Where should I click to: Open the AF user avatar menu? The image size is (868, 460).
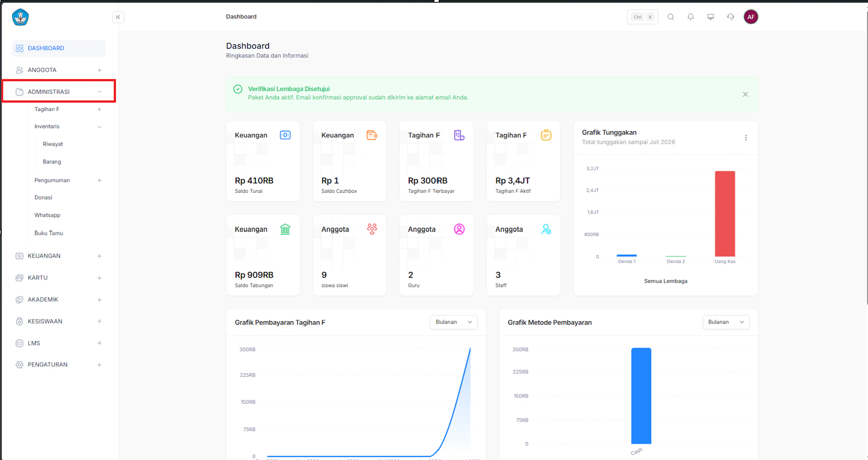(x=751, y=17)
